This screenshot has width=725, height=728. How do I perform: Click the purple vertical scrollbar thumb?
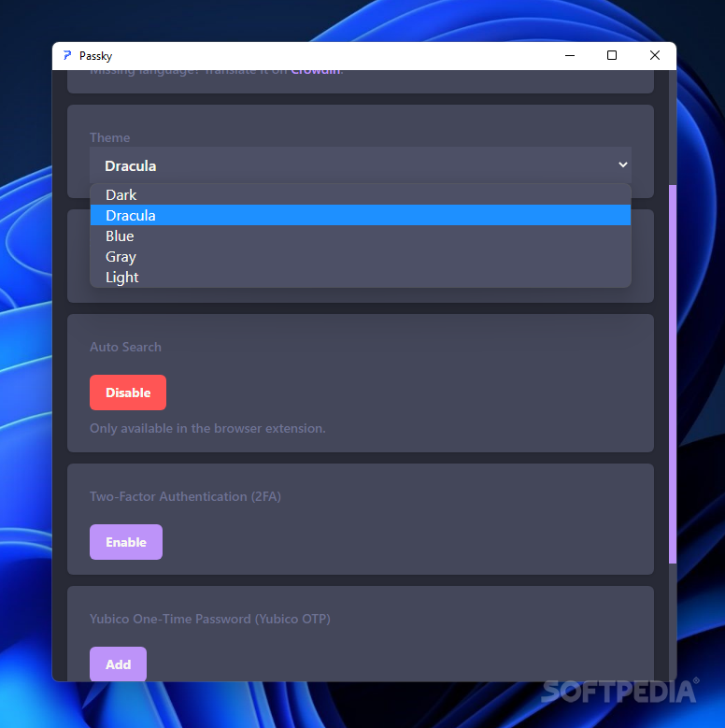pos(672,374)
